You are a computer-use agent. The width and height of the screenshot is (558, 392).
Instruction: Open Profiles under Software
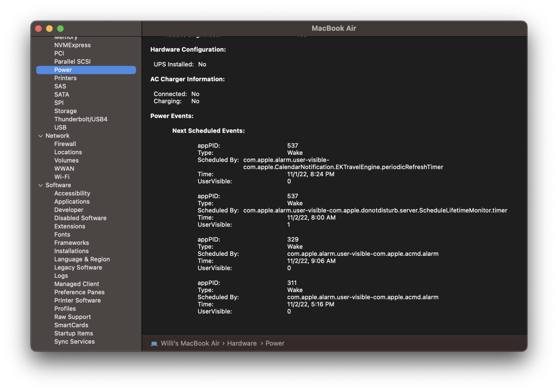[65, 308]
